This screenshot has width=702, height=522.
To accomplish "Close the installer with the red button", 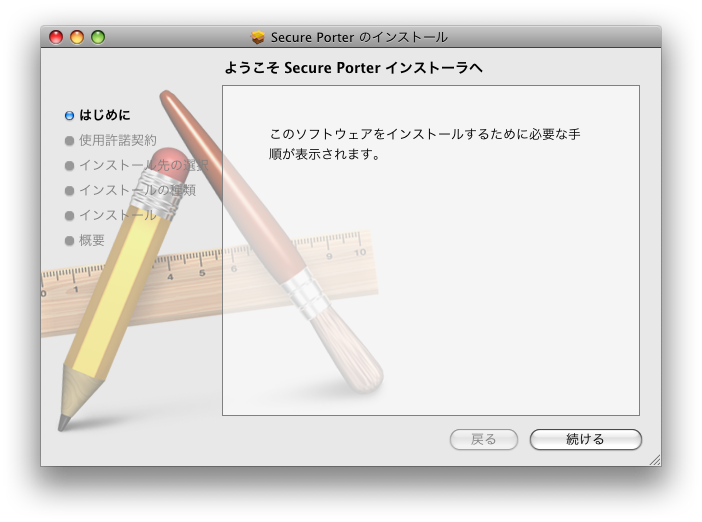I will click(x=56, y=37).
